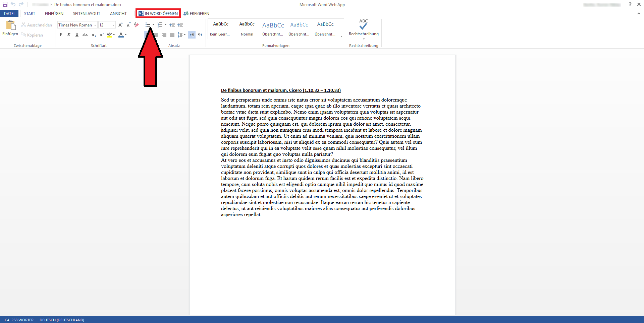The width and height of the screenshot is (644, 323).
Task: Apply the second Überschrift heading style
Action: pos(299,29)
